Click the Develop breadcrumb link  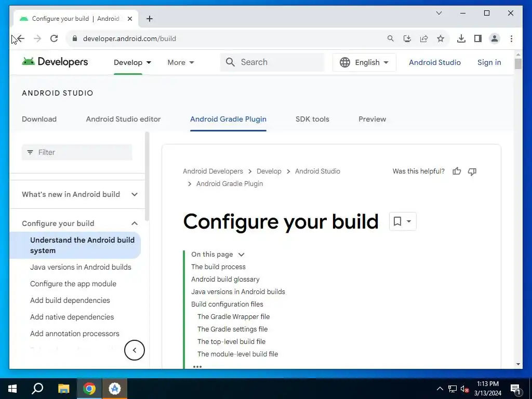pyautogui.click(x=269, y=171)
